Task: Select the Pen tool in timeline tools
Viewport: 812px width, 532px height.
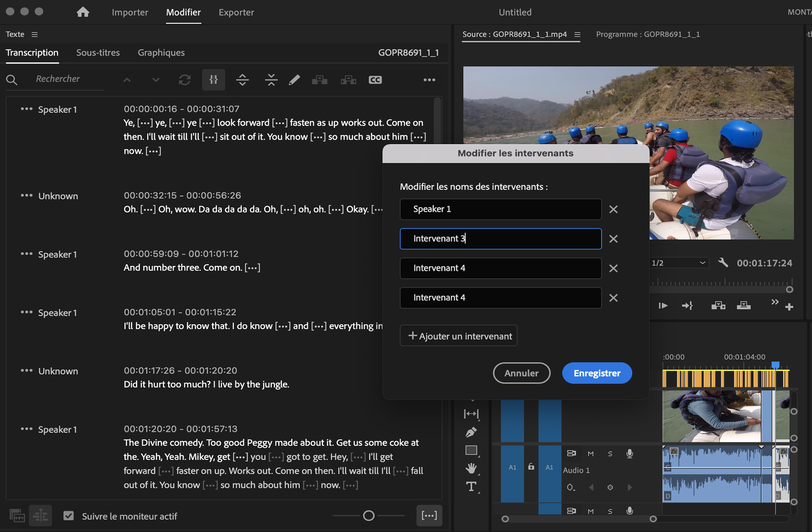Action: pyautogui.click(x=471, y=432)
